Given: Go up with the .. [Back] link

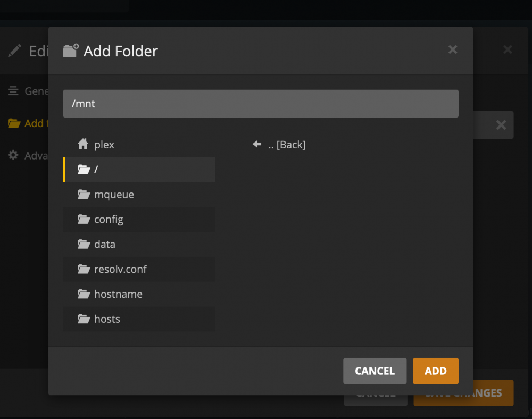Looking at the screenshot, I should pos(287,145).
